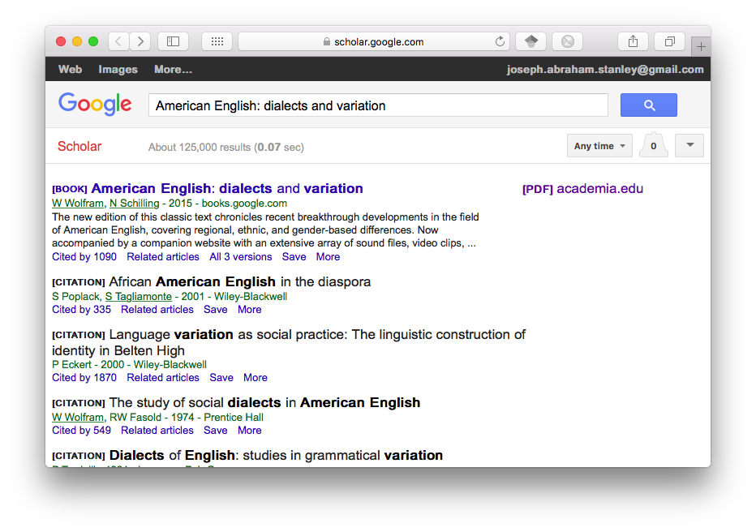
Task: Open the American English: dialects and variation result
Action: click(x=227, y=188)
